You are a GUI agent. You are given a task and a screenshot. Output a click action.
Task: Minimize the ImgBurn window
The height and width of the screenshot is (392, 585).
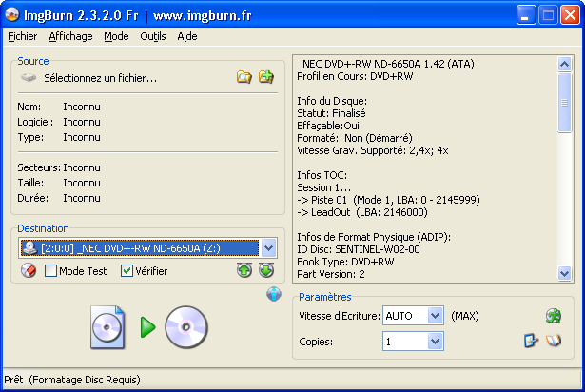click(526, 15)
